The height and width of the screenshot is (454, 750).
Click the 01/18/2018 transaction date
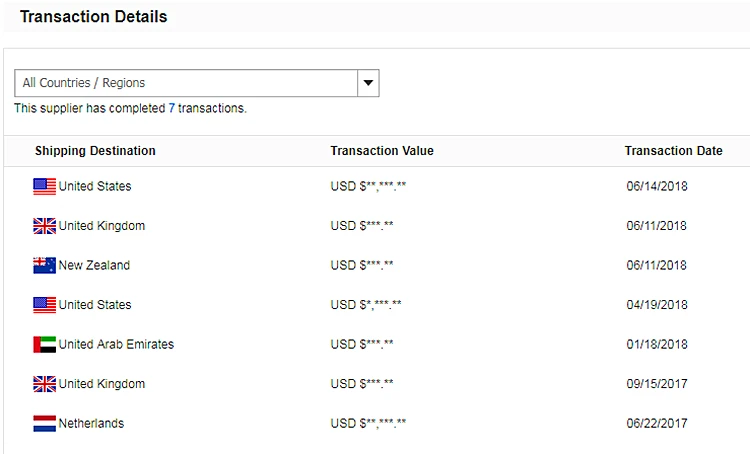tap(657, 344)
